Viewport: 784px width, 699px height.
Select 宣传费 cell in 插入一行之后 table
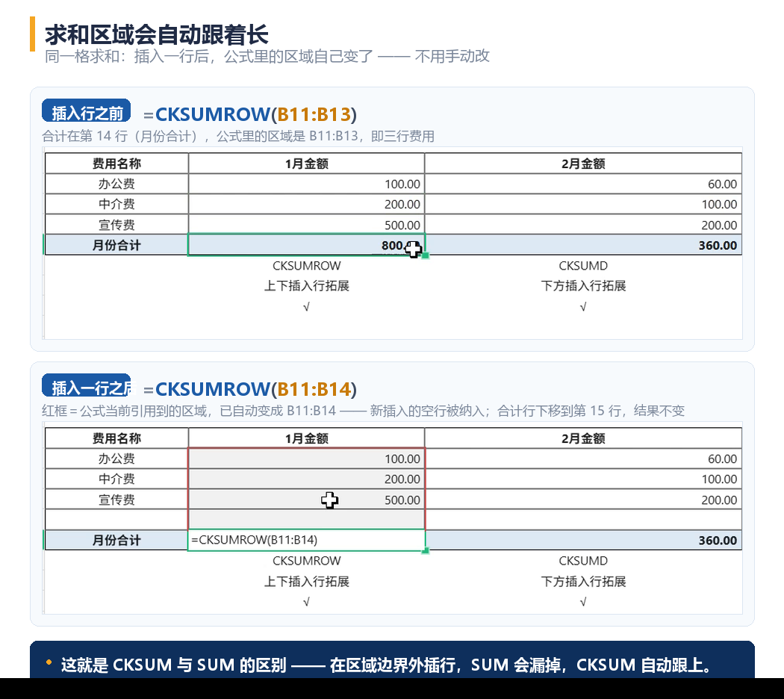coord(116,500)
